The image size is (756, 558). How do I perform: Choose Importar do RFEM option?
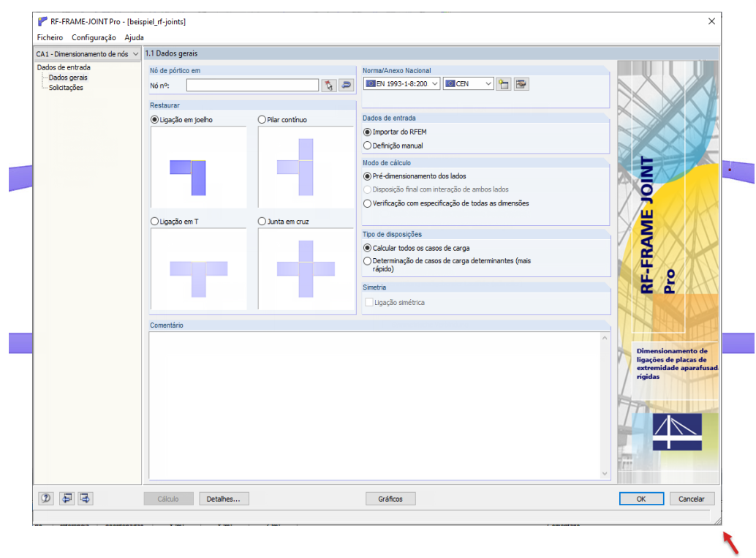point(367,132)
